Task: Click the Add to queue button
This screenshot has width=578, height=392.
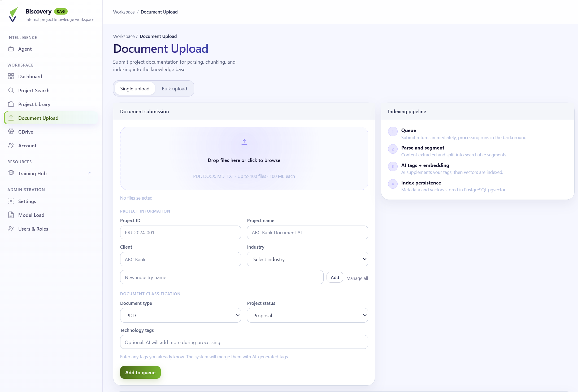Action: (140, 372)
